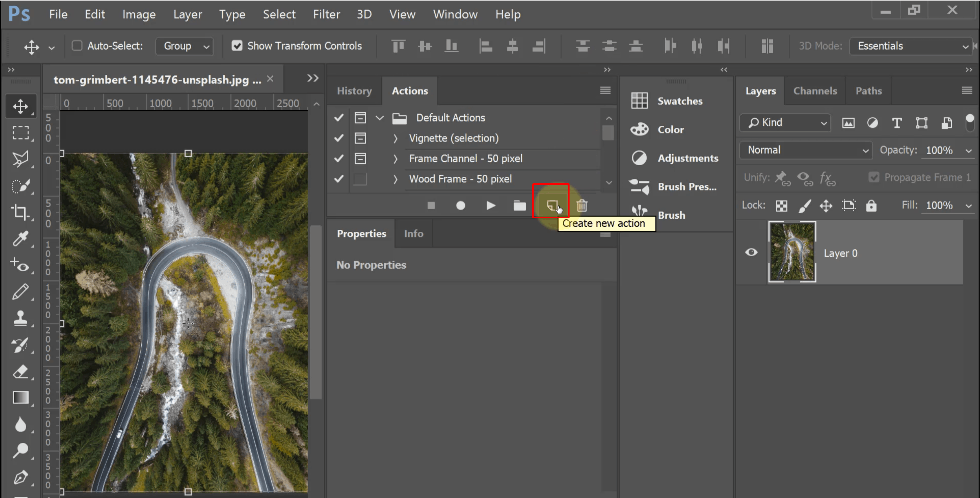Image resolution: width=980 pixels, height=498 pixels.
Task: Select the Gradient tool
Action: pos(21,398)
